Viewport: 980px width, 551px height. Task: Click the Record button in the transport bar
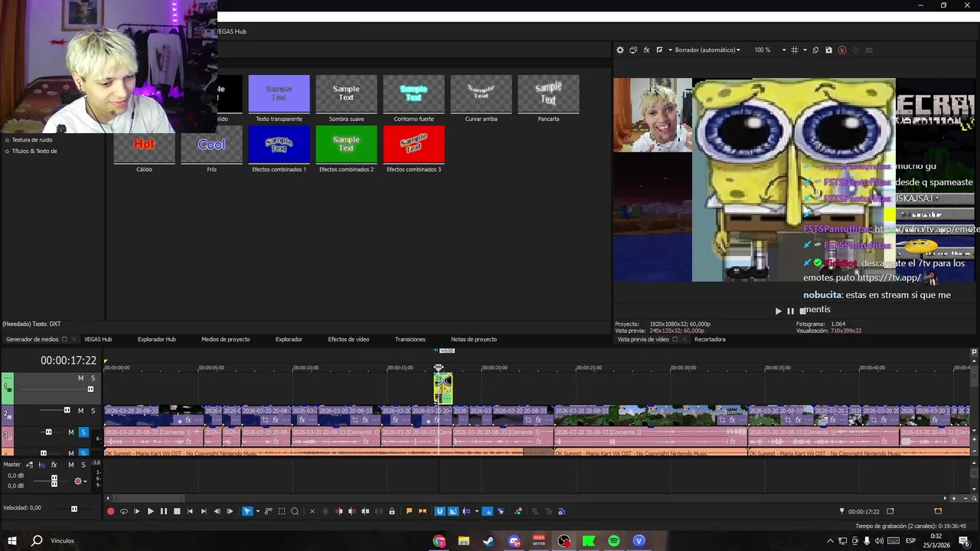[111, 511]
